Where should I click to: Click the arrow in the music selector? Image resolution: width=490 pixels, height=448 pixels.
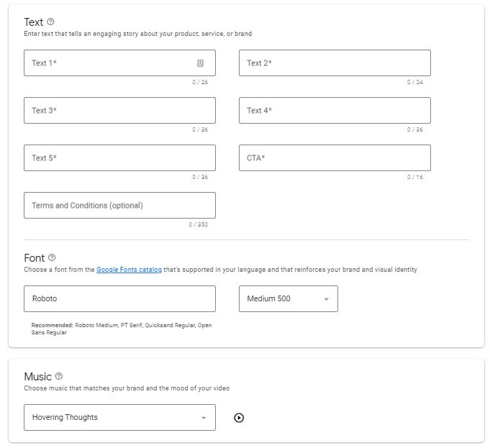click(x=204, y=418)
